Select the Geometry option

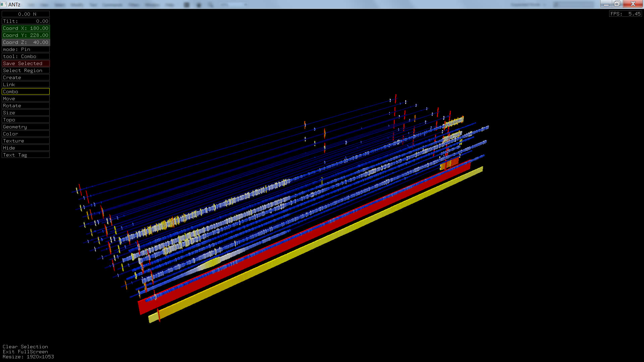(x=25, y=127)
